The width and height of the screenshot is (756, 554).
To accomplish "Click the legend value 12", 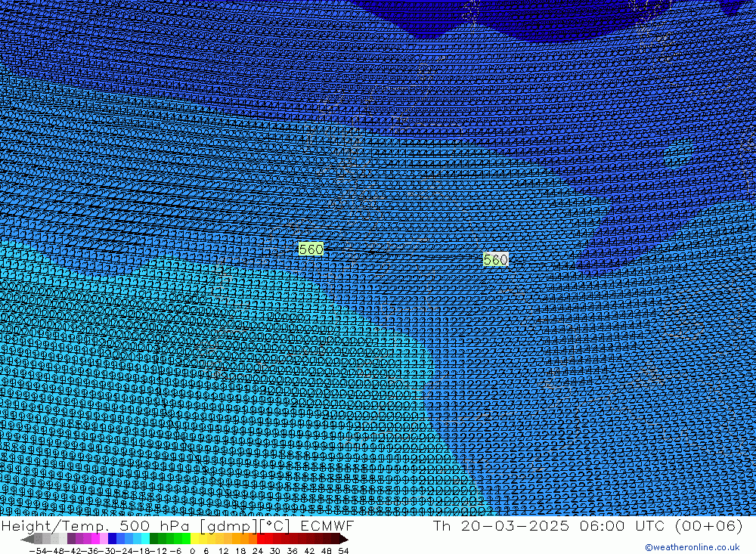I will click(223, 551).
